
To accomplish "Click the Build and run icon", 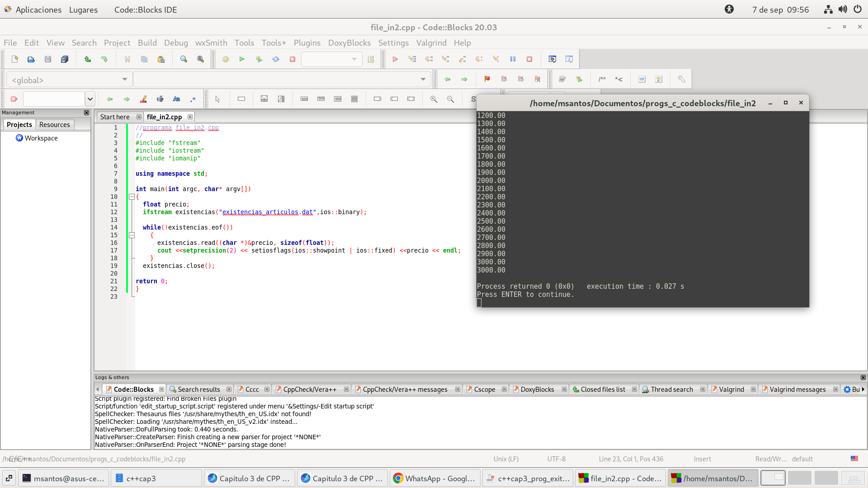I will tap(259, 59).
